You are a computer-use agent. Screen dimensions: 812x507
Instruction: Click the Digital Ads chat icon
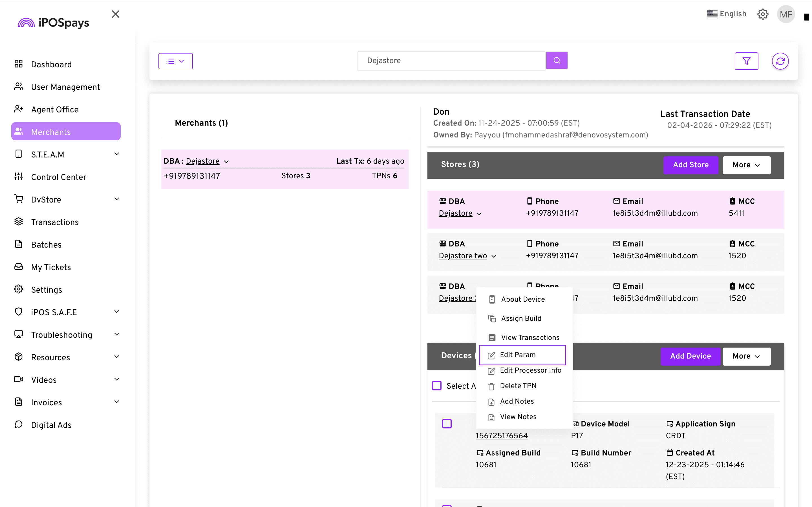[19, 424]
